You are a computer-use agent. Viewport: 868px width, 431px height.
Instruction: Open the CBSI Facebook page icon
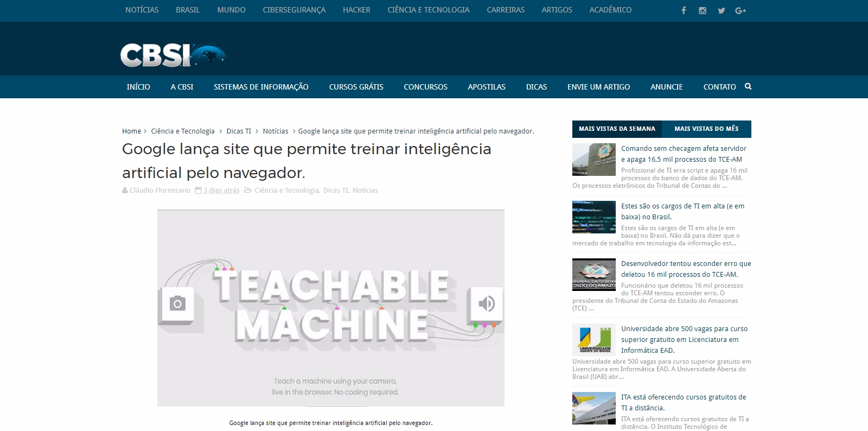[684, 10]
